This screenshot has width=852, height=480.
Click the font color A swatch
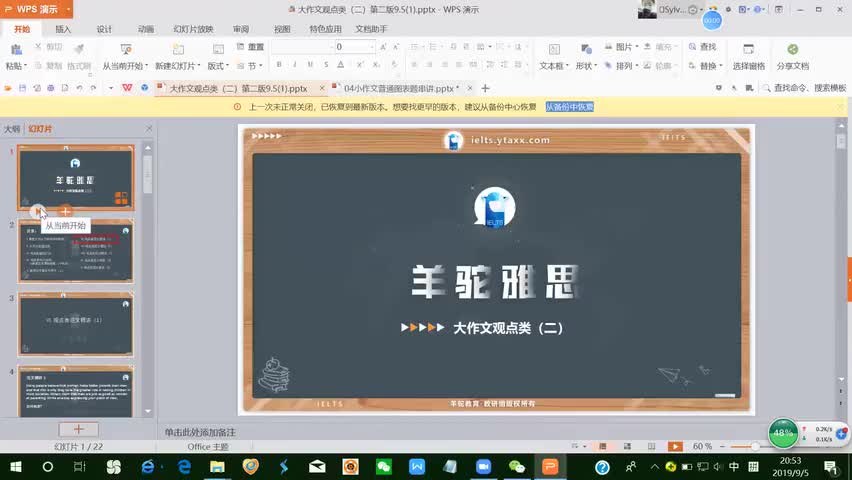341,65
